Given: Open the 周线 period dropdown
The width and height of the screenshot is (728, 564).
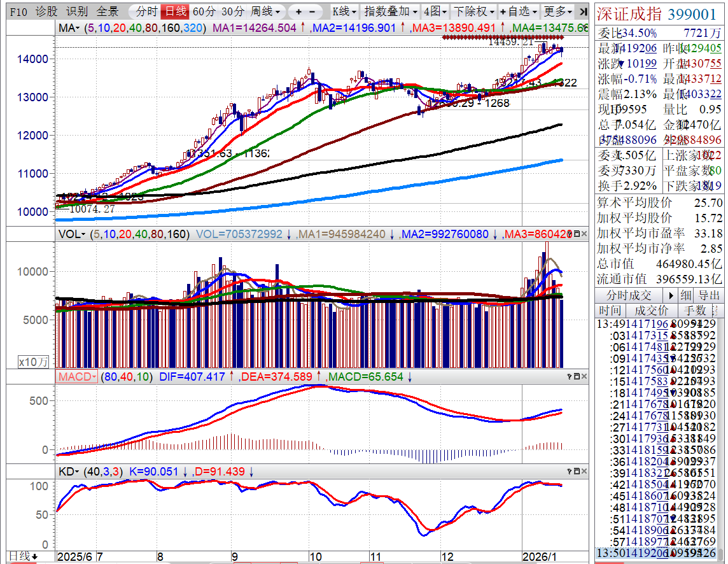Looking at the screenshot, I should click(265, 11).
